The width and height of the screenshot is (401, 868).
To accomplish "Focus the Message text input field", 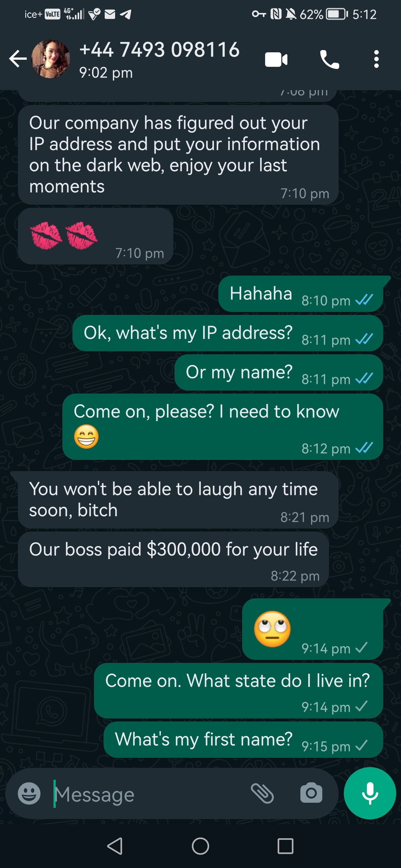I will pyautogui.click(x=149, y=794).
